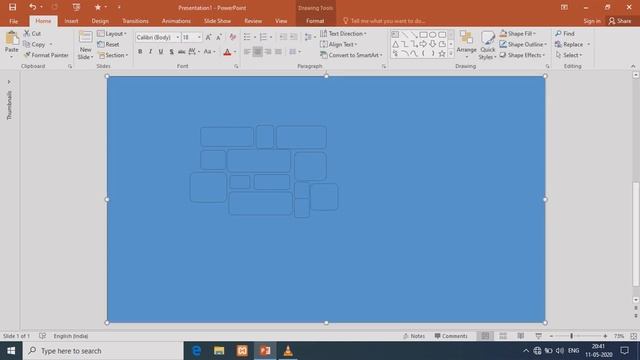Open the Arrange menu
640x360 pixels.
click(x=466, y=44)
